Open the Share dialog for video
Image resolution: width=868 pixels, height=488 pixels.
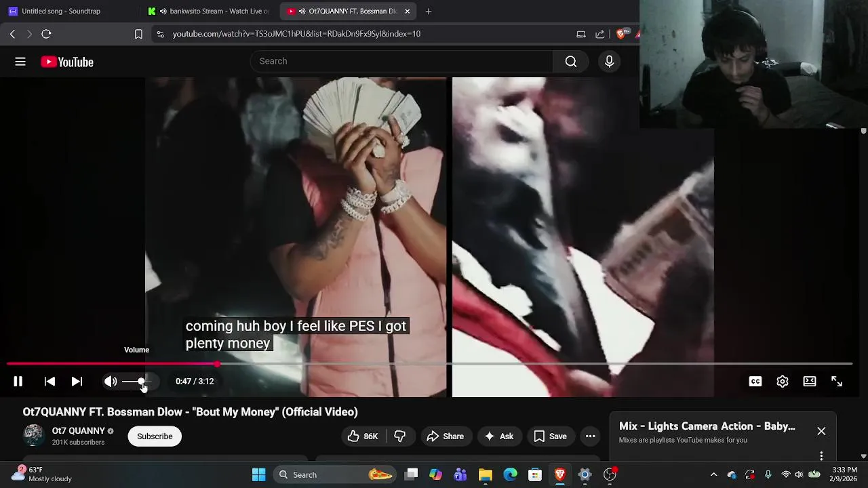pos(445,436)
